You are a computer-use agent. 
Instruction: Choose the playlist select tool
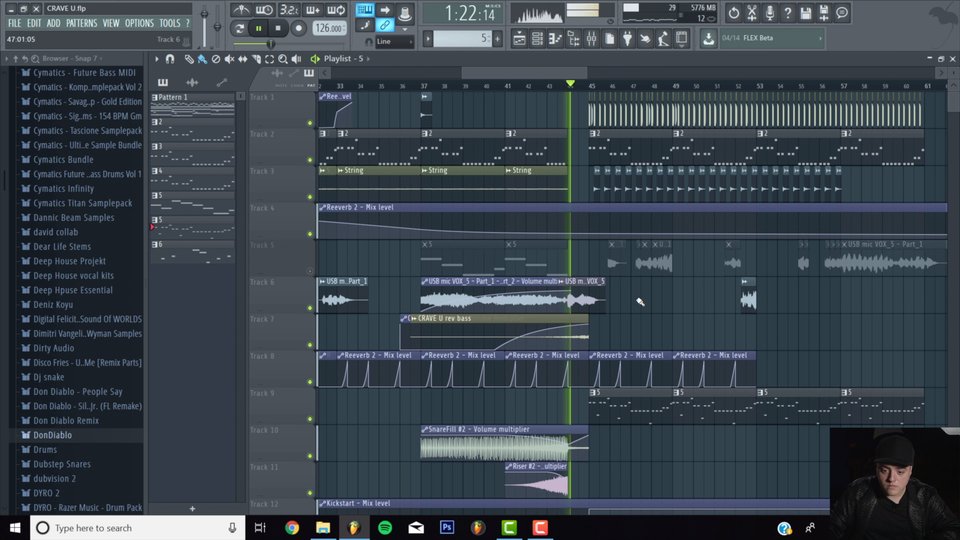[x=269, y=59]
